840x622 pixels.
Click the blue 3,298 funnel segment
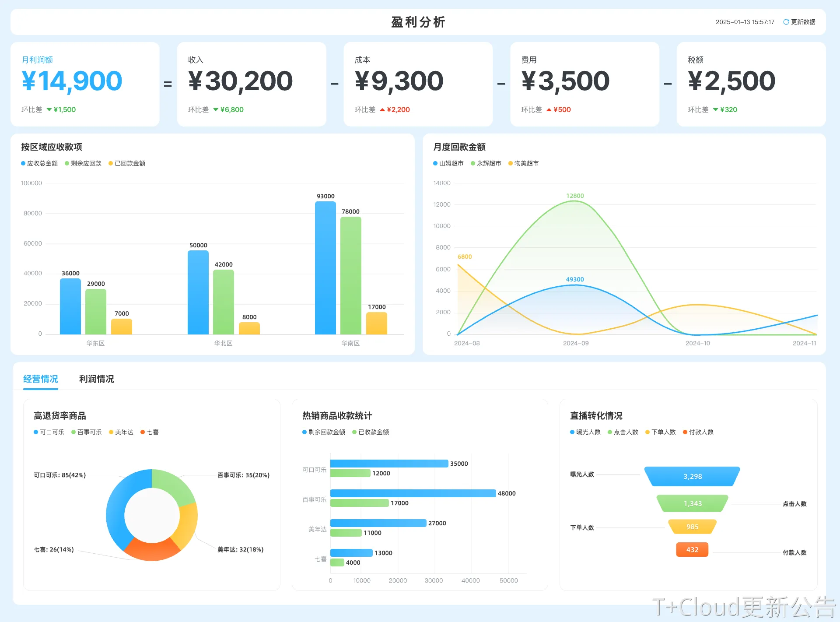tap(692, 476)
